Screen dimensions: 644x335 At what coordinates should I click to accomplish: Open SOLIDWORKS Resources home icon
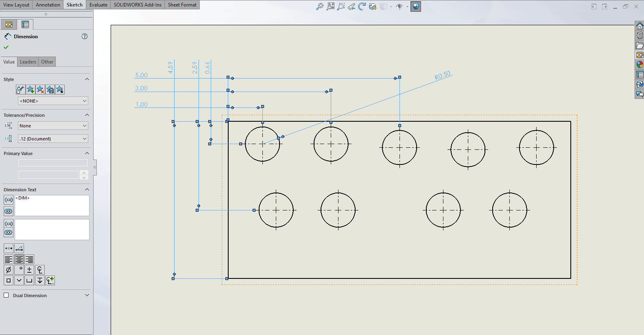640,26
